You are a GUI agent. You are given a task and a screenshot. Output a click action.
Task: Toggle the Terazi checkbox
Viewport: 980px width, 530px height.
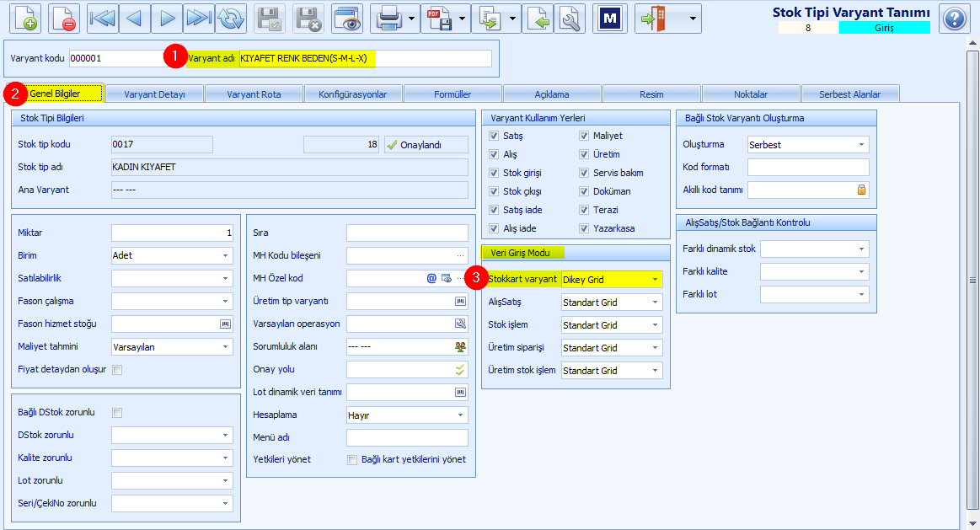584,210
